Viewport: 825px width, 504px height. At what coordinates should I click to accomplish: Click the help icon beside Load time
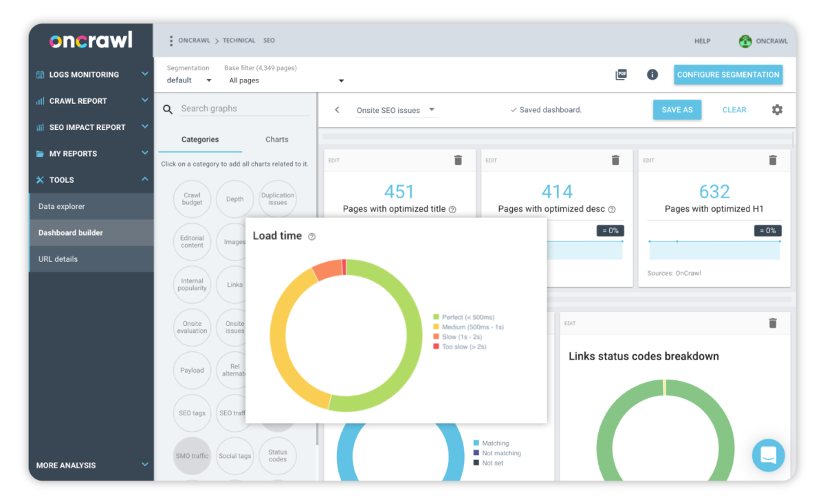tap(311, 237)
